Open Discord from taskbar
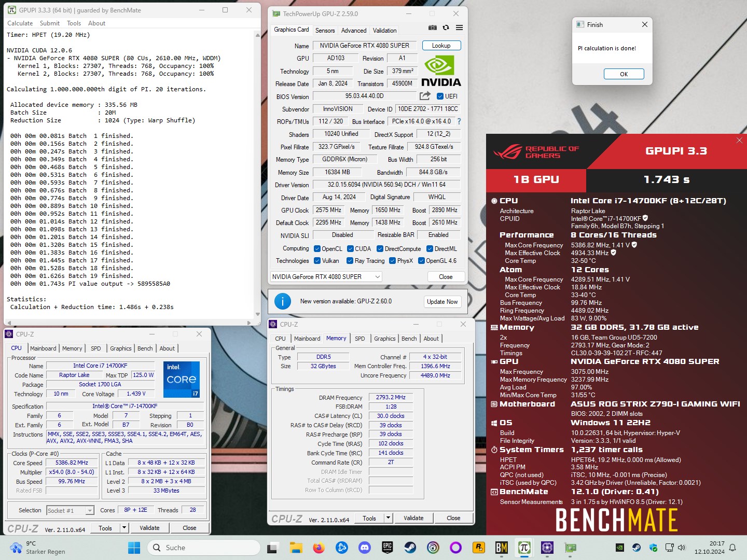This screenshot has height=560, width=747. click(365, 548)
